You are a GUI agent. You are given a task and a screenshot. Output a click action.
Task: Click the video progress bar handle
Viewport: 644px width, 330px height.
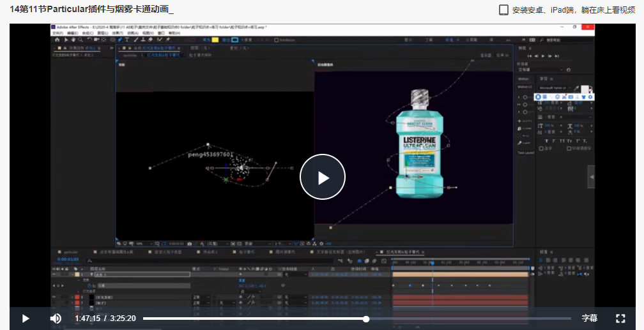[x=366, y=319]
